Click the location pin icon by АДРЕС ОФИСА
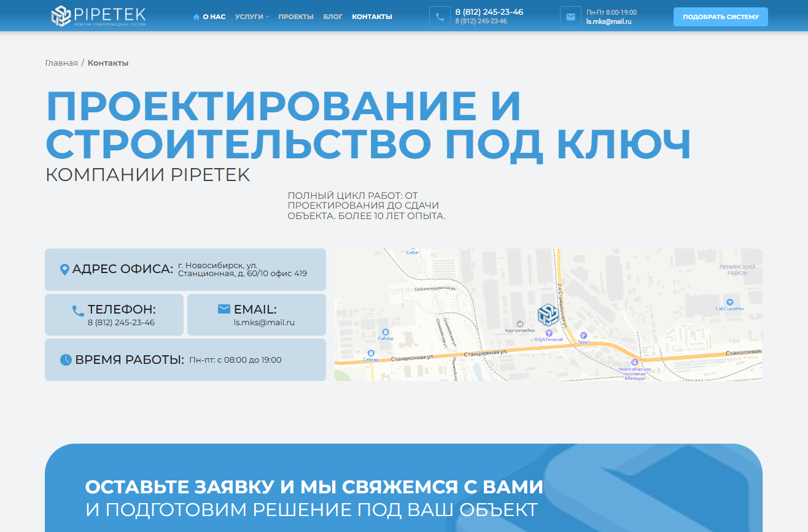808x532 pixels. 64,269
